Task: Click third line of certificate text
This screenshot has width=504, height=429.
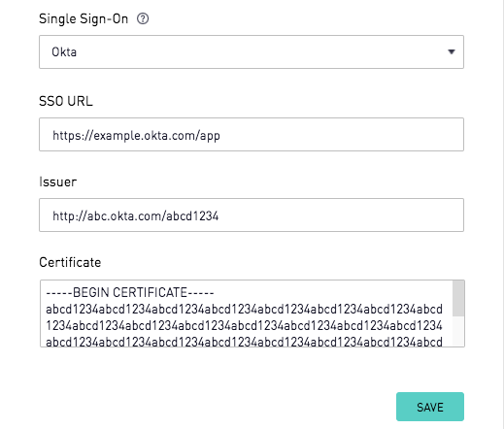Action: click(x=244, y=325)
